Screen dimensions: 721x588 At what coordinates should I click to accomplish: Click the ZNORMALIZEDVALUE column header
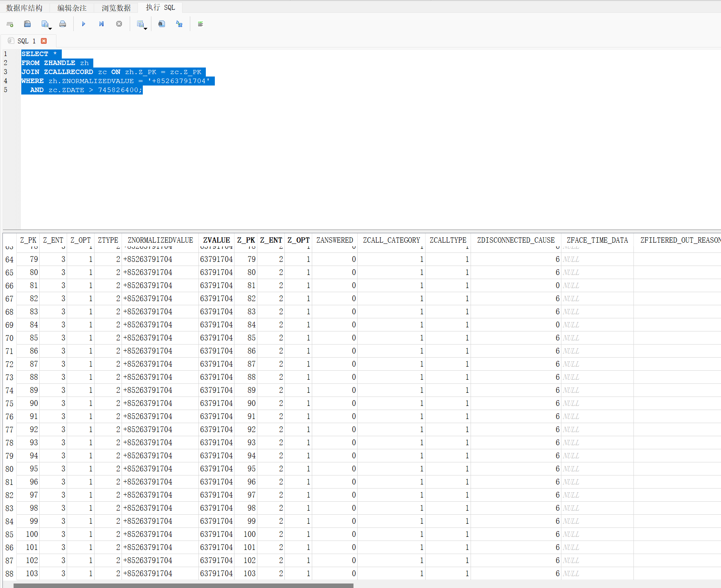160,240
